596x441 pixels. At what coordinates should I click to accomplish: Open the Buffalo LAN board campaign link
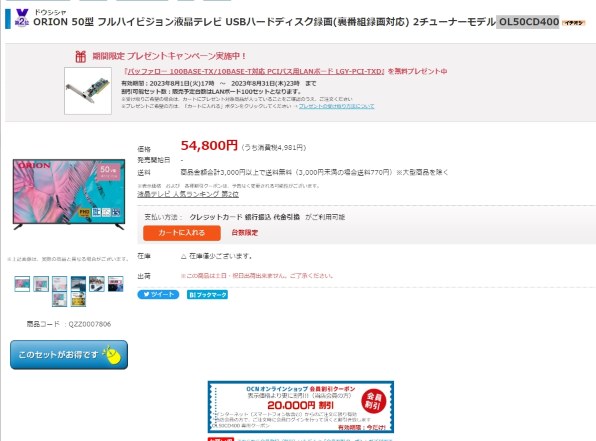click(255, 71)
